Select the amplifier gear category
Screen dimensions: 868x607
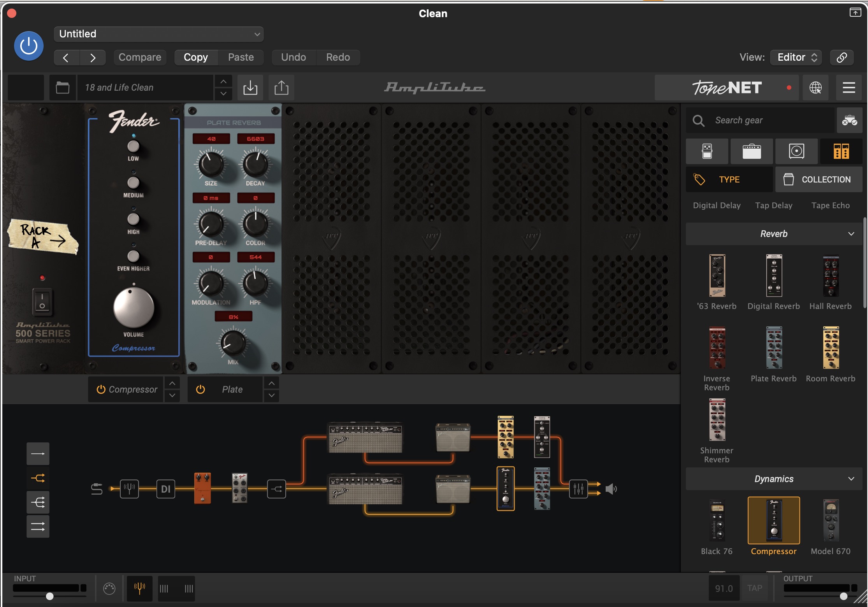tap(752, 151)
